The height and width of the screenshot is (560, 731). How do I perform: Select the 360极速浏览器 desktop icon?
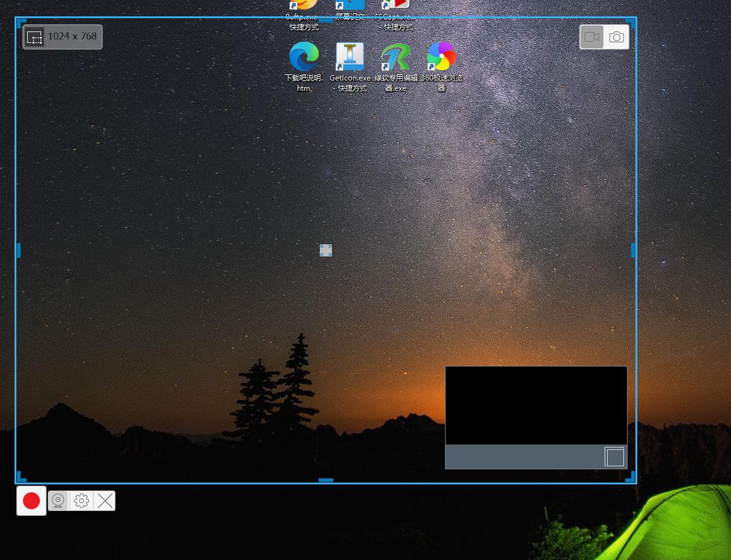(x=442, y=57)
